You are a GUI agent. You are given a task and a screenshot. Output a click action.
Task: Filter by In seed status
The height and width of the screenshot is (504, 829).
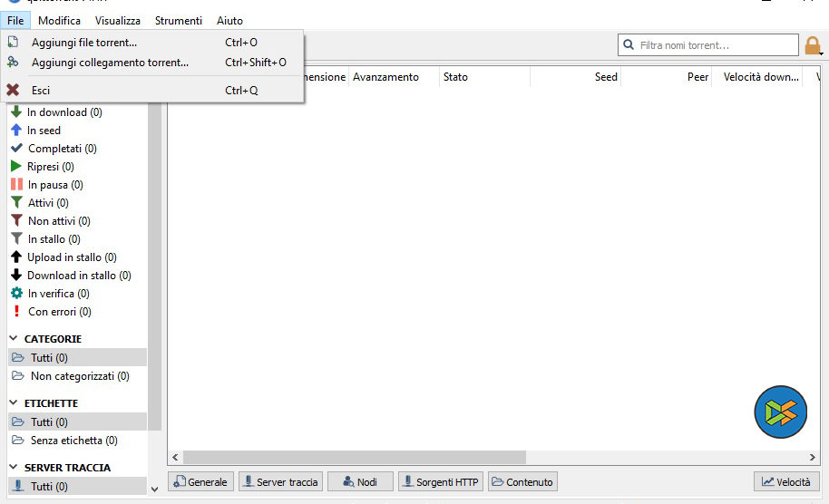(44, 130)
